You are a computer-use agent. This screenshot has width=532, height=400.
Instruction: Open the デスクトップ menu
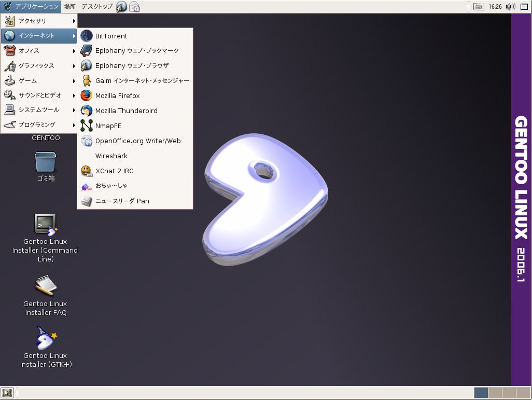(96, 6)
